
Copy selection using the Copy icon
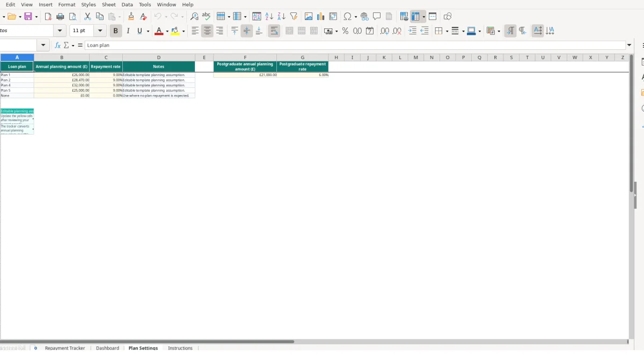coord(99,17)
